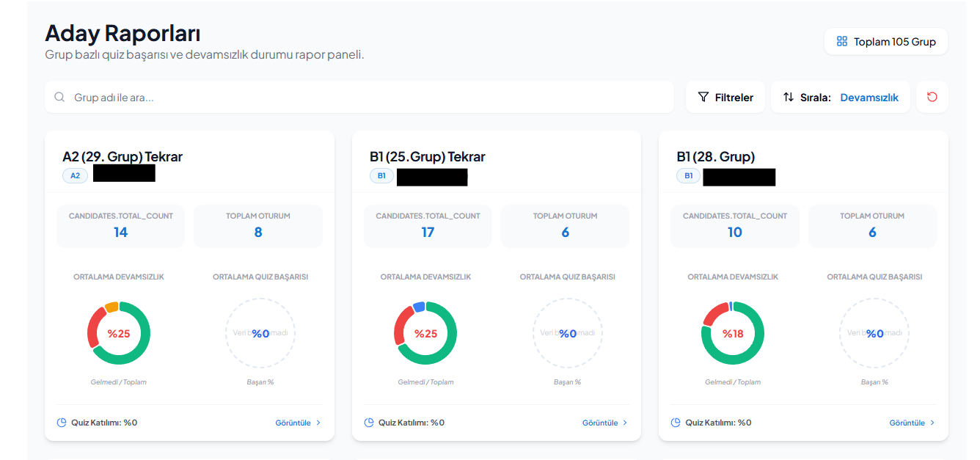Click quiz pie icon on B1 (28. Grup) card

[676, 423]
